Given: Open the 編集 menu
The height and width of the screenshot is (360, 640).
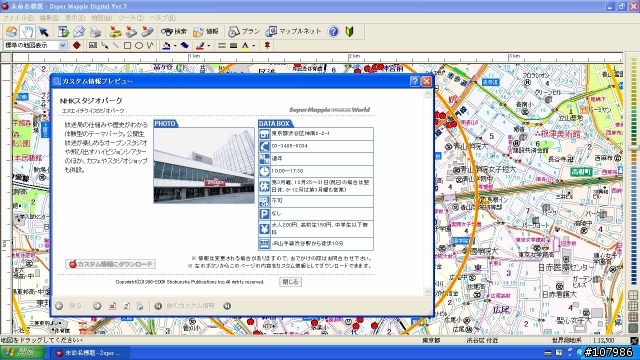Looking at the screenshot, I should pyautogui.click(x=49, y=18).
